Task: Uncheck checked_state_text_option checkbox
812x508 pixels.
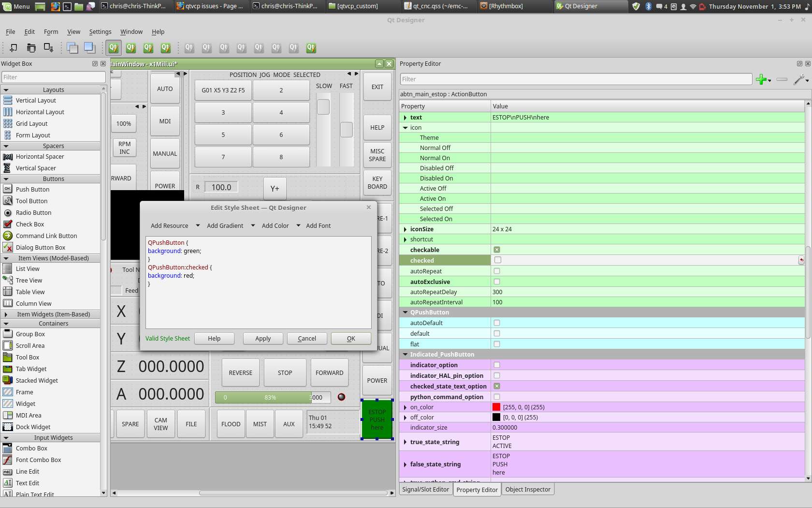Action: [497, 386]
